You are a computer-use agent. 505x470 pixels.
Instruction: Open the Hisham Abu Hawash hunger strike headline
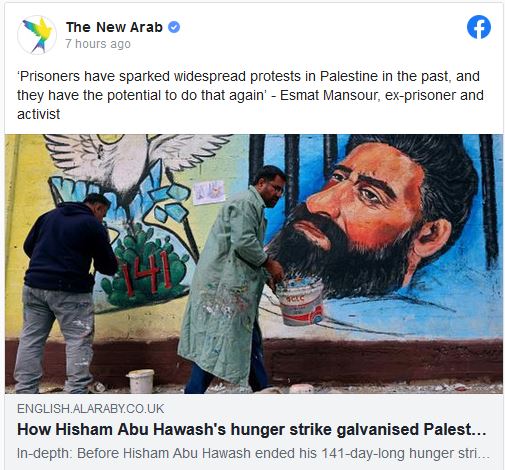252,429
